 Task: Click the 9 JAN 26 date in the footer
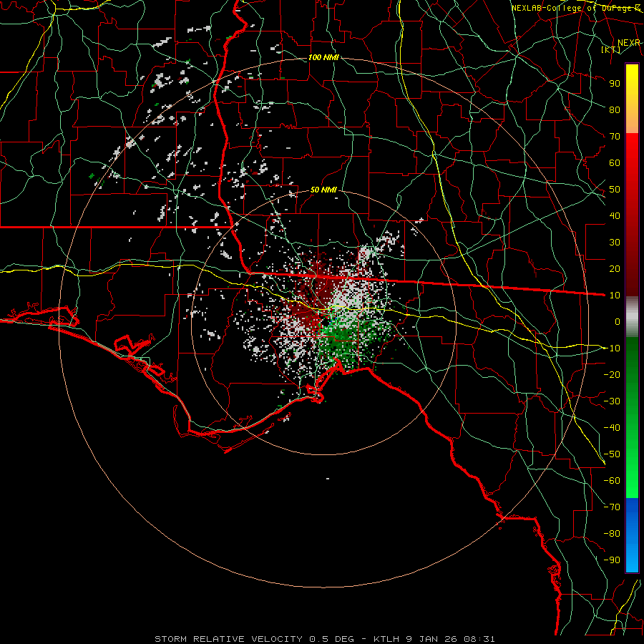click(432, 639)
